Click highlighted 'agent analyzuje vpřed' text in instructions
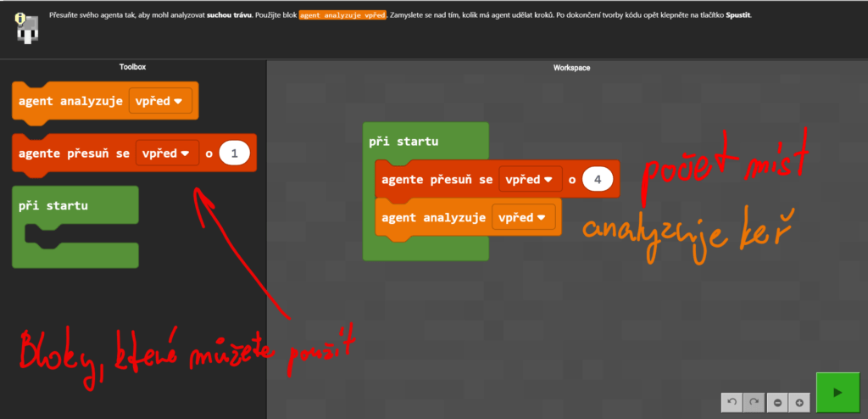Viewport: 868px width, 419px height. [x=342, y=16]
